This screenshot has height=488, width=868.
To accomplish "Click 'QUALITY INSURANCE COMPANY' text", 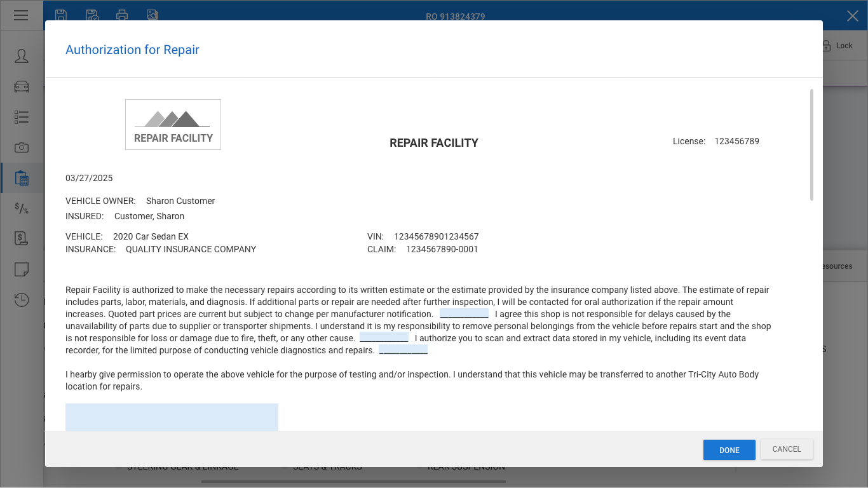I will 191,249.
